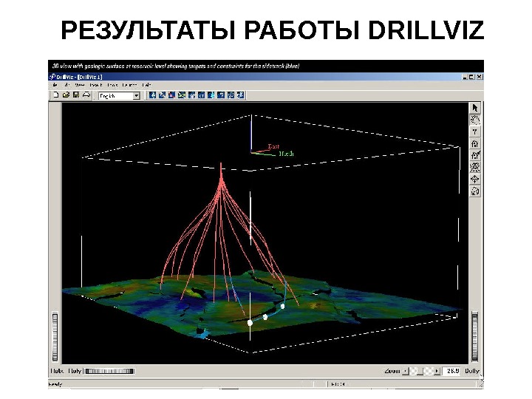The image size is (532, 399).
Task: Open the Help menu
Action: click(x=146, y=85)
